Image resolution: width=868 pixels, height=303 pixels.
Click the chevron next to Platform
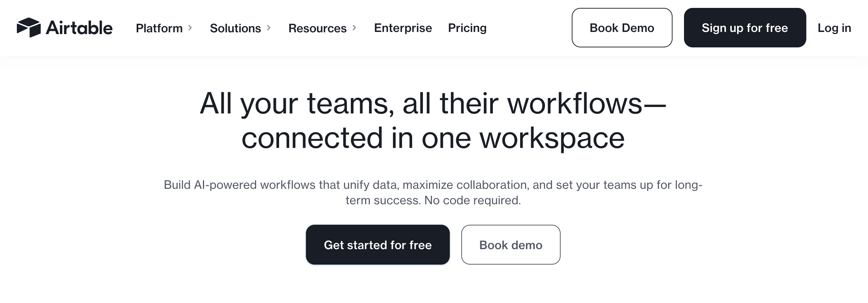pos(190,28)
